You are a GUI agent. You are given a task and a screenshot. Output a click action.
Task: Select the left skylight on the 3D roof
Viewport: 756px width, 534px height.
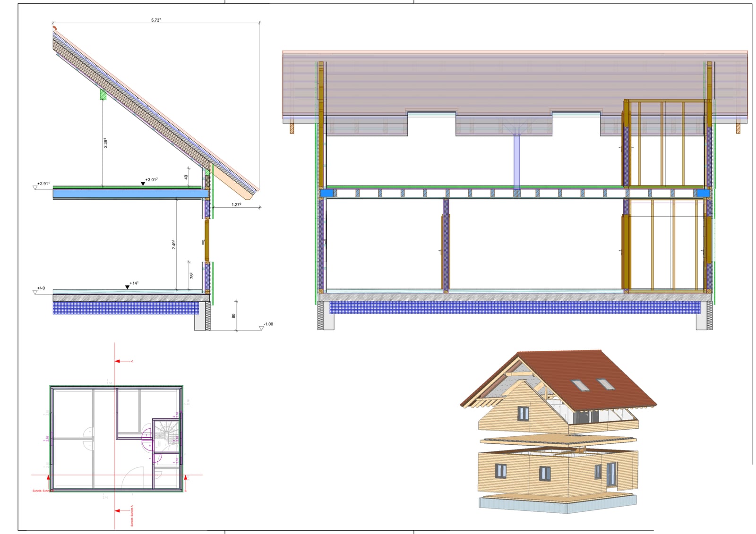581,385
